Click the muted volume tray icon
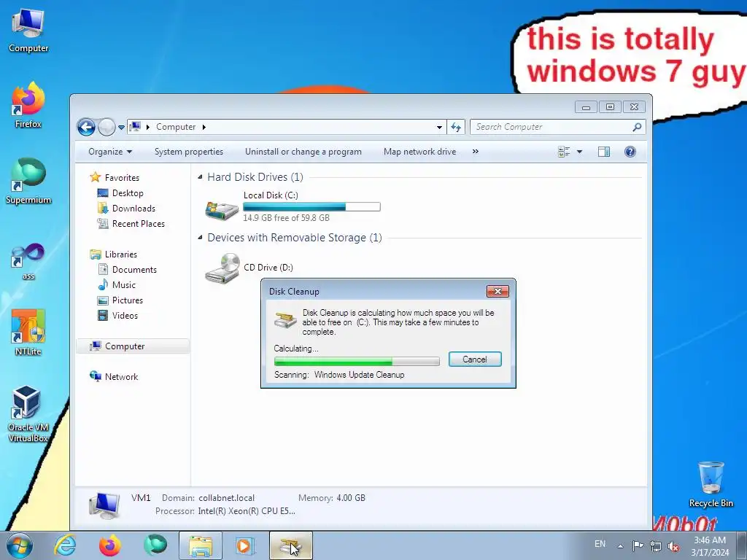The width and height of the screenshot is (747, 560). click(673, 546)
